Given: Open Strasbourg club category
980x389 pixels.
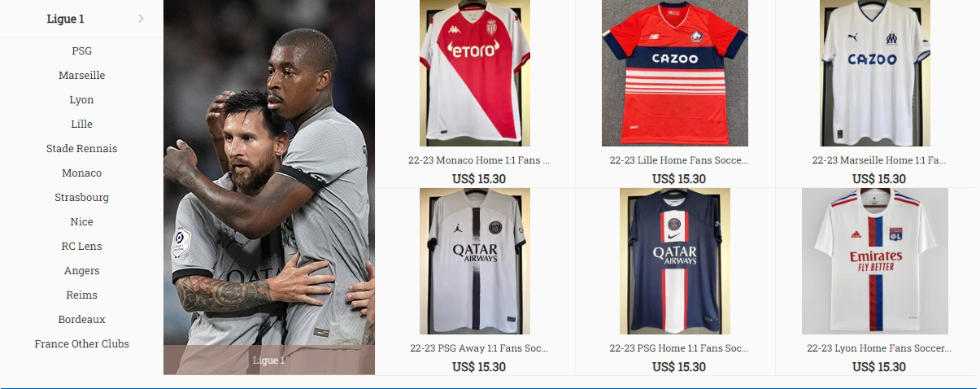Looking at the screenshot, I should [81, 197].
